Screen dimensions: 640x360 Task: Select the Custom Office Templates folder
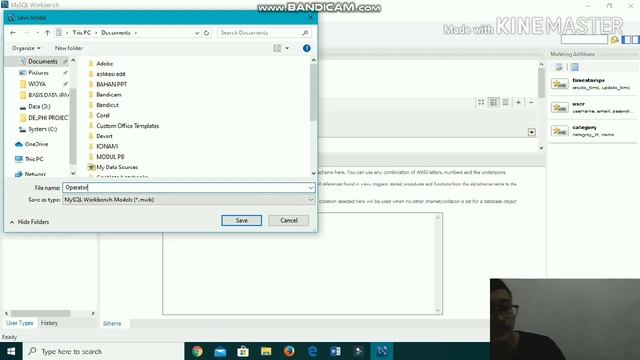click(x=127, y=126)
